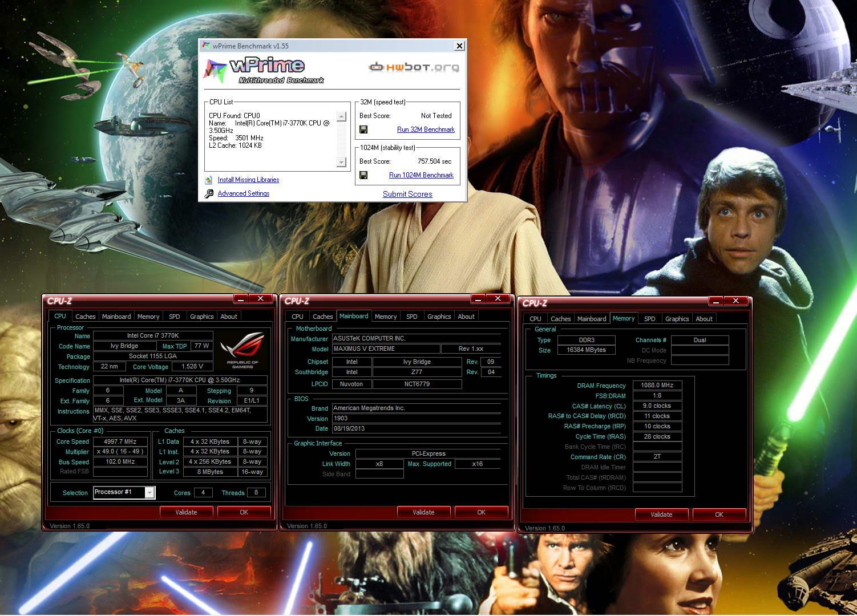The height and width of the screenshot is (616, 857).
Task: Click the BIOS Version 1903 field
Action: [417, 419]
